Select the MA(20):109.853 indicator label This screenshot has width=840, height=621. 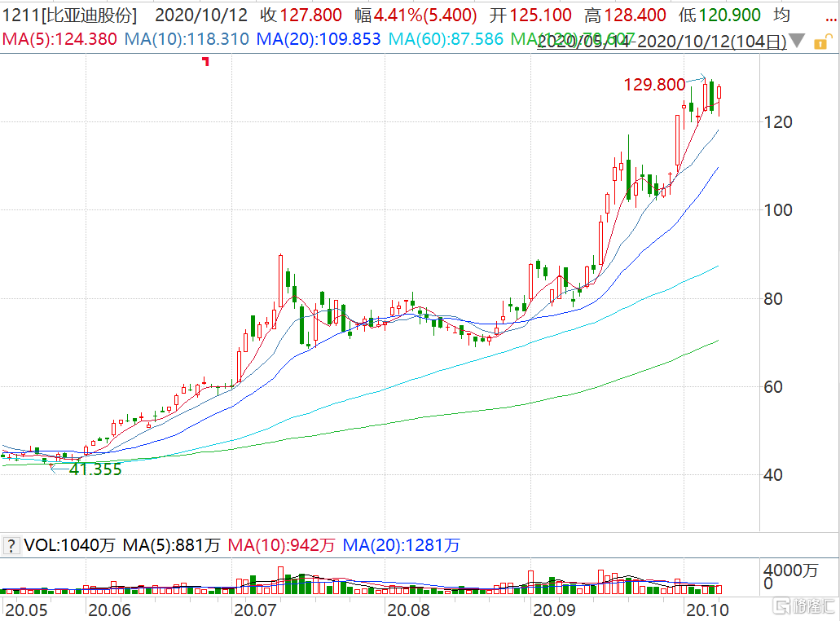319,39
